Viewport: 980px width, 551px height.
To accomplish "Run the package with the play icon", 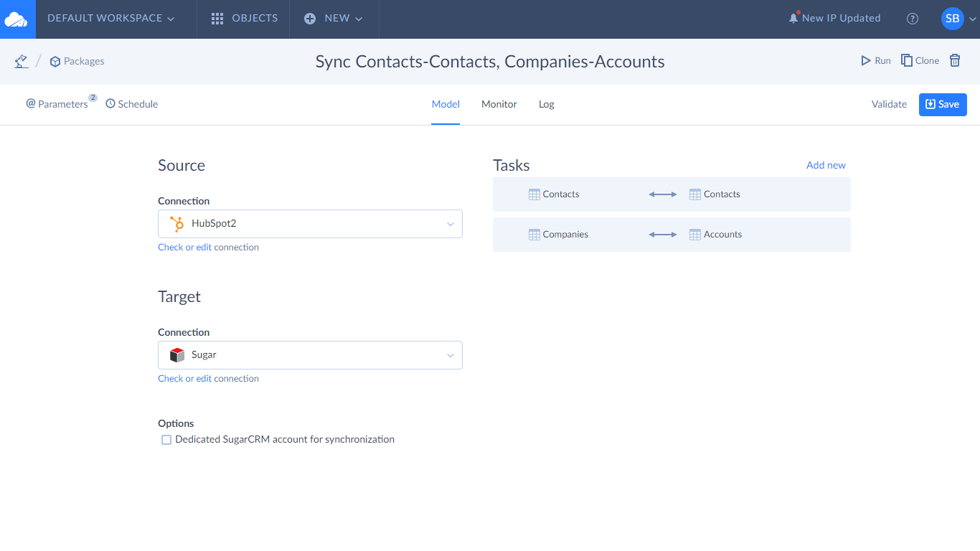I will [876, 61].
